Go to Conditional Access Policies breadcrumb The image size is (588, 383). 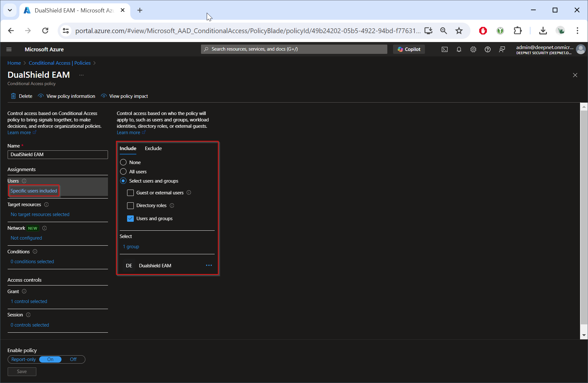[60, 63]
